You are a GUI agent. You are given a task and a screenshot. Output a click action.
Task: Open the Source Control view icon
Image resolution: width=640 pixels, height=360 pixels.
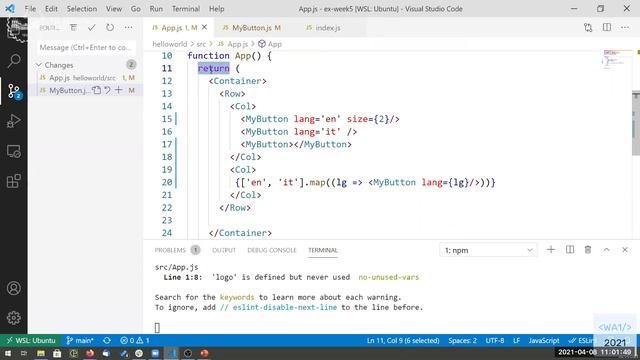pyautogui.click(x=14, y=91)
